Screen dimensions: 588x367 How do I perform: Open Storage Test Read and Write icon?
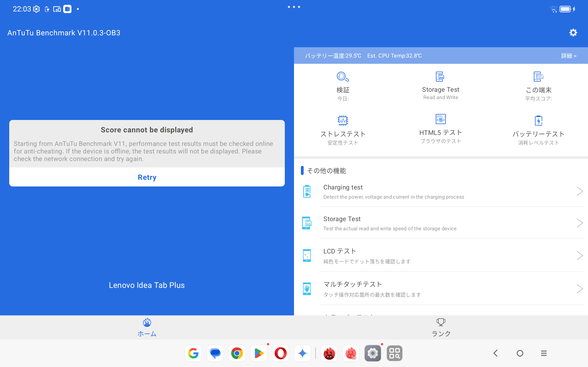tap(440, 77)
